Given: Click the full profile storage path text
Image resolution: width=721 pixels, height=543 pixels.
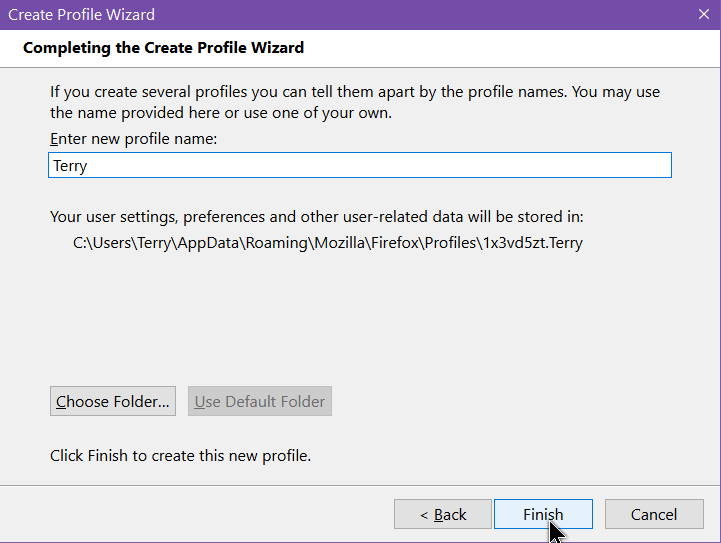Looking at the screenshot, I should [327, 243].
